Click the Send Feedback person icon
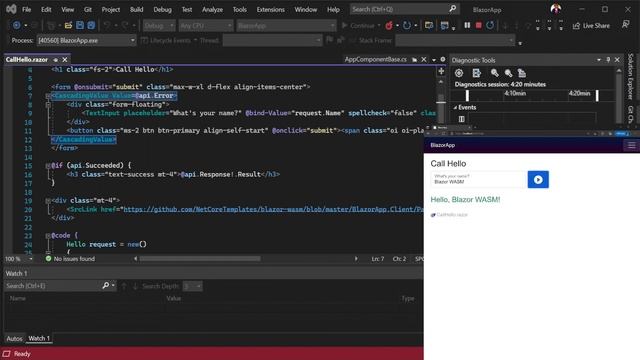 625,25
